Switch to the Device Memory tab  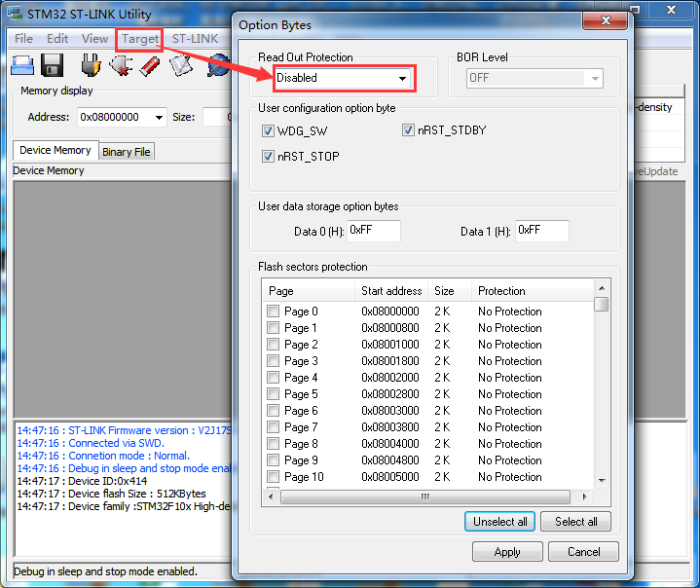55,150
